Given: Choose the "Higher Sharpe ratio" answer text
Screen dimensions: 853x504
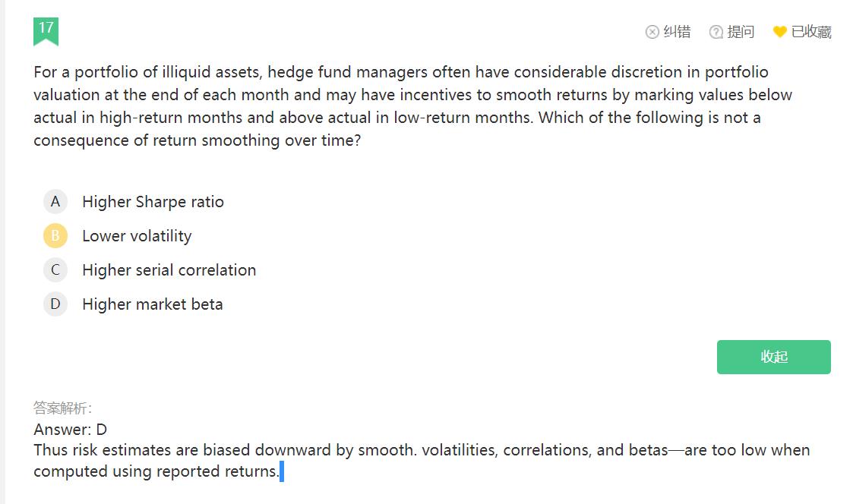Looking at the screenshot, I should (153, 202).
